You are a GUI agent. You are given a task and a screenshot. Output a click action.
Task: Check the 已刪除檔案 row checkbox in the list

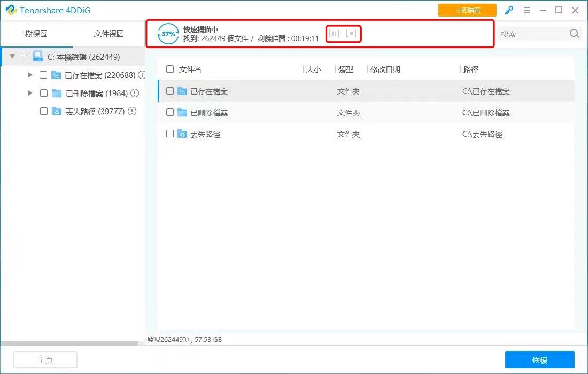coord(170,112)
